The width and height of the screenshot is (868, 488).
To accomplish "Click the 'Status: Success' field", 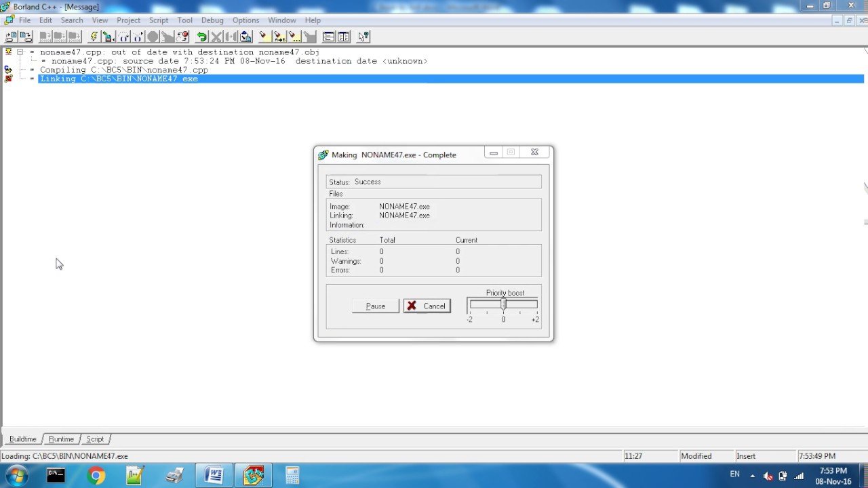I will pyautogui.click(x=434, y=182).
